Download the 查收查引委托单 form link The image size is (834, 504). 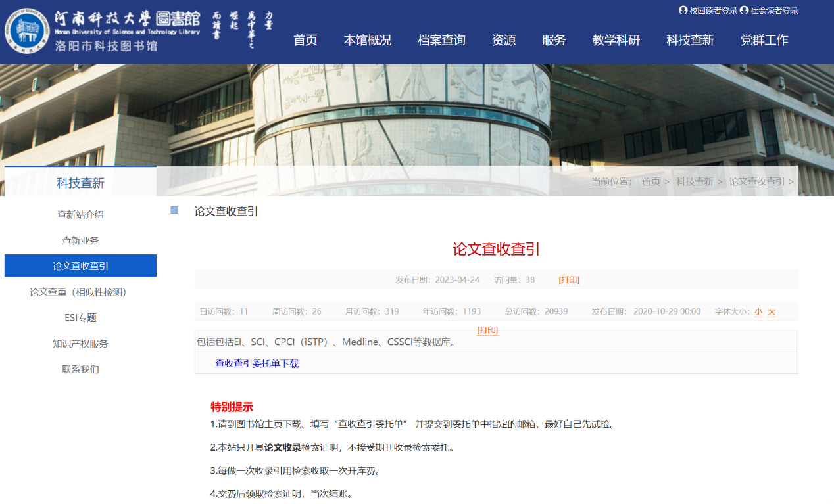[x=257, y=363]
